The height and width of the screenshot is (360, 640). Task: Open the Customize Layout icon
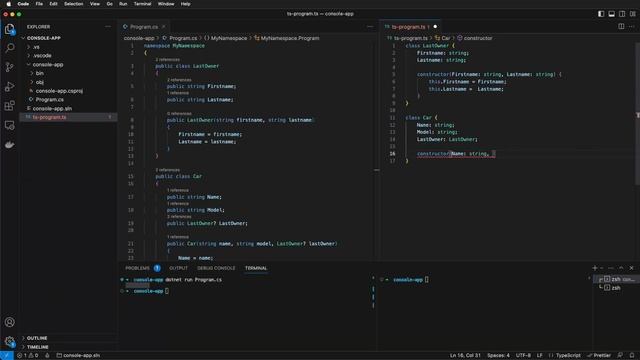tap(632, 14)
